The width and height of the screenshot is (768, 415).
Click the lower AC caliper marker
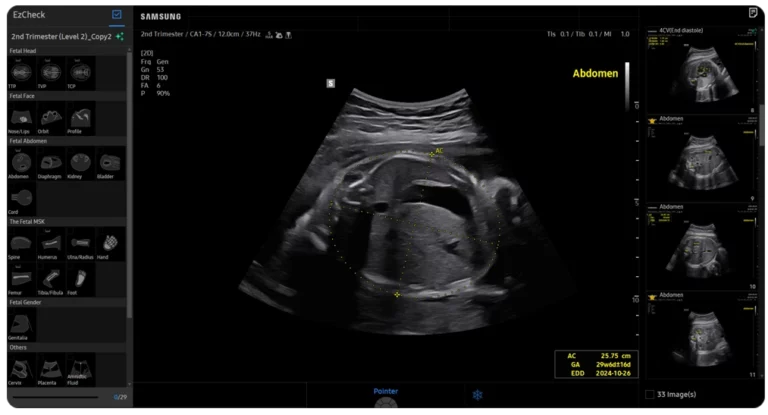click(x=397, y=294)
